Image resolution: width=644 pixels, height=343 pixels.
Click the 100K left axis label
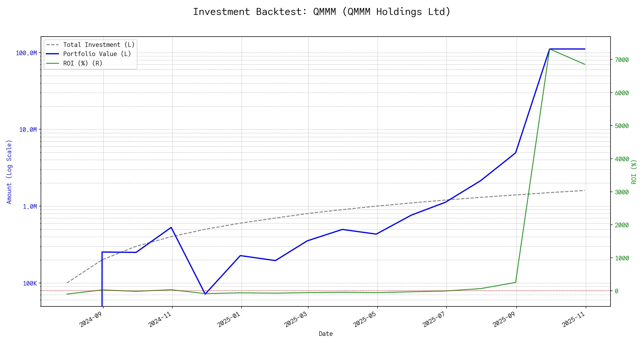[x=30, y=283]
